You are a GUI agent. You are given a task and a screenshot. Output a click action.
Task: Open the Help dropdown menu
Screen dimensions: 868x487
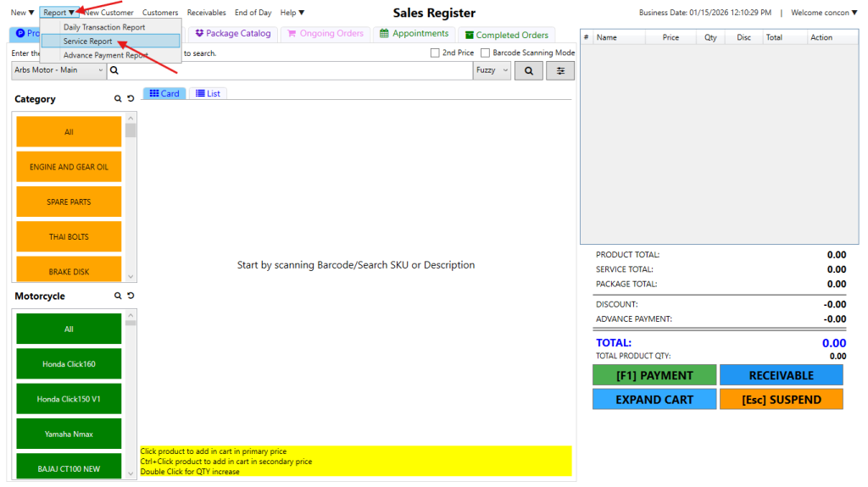click(292, 13)
